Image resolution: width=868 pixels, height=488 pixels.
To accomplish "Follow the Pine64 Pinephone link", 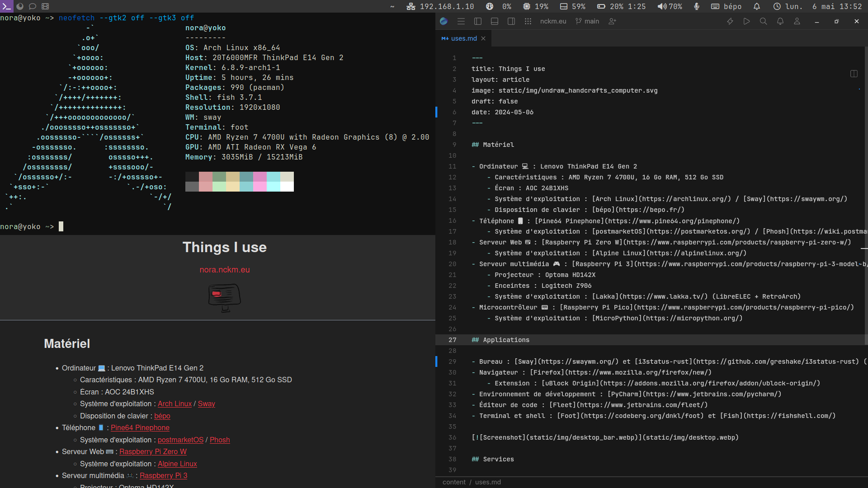I will (140, 428).
